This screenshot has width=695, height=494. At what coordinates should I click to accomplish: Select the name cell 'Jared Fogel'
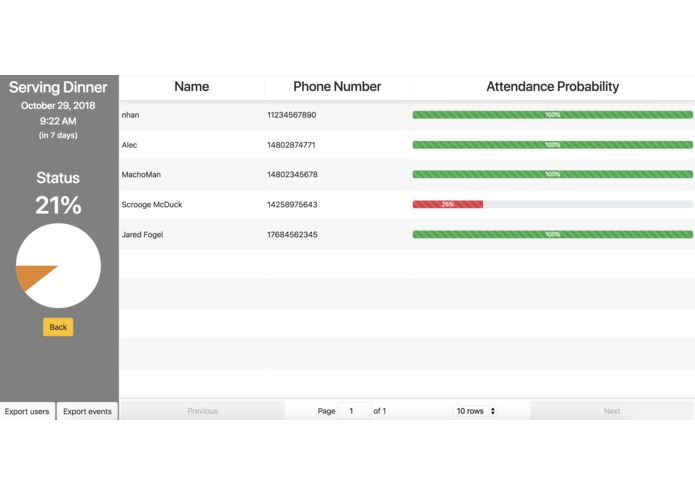point(142,234)
